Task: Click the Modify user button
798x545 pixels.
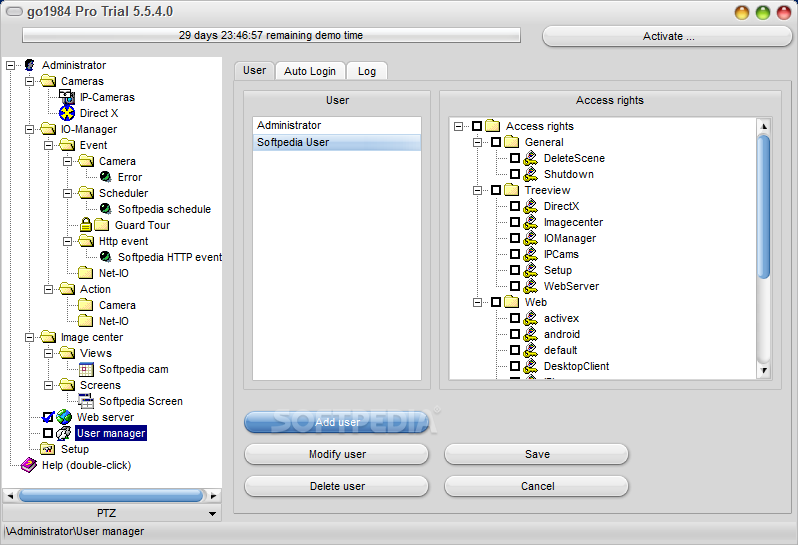Action: (336, 454)
